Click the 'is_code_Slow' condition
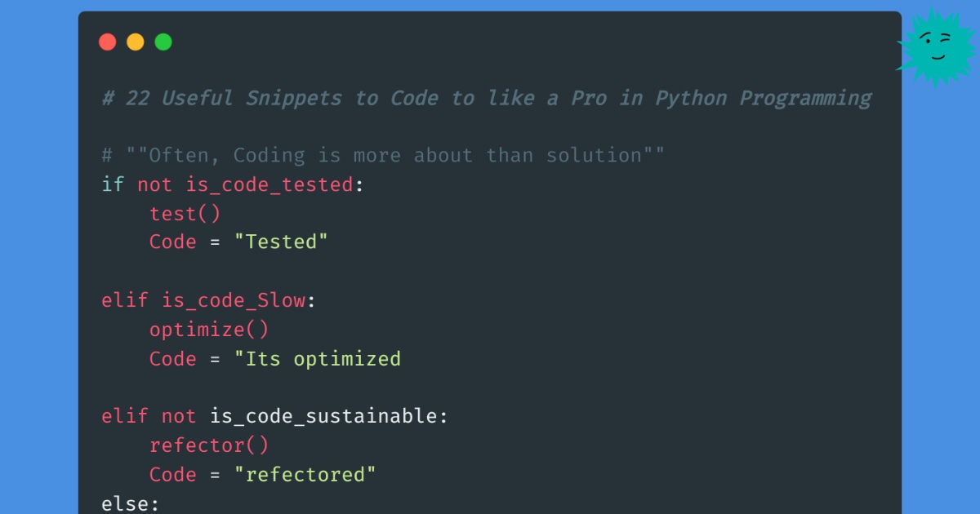This screenshot has height=514, width=980. pyautogui.click(x=234, y=300)
